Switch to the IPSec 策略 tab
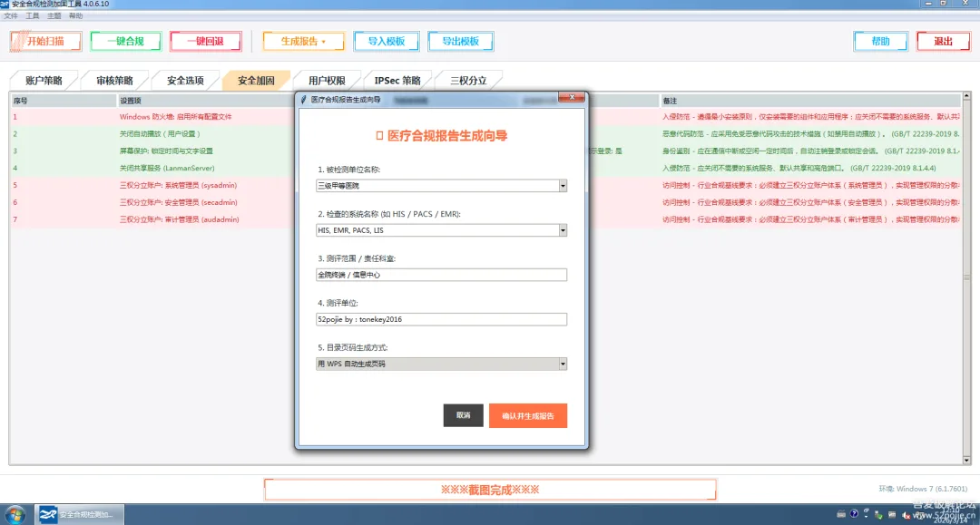 tap(397, 81)
